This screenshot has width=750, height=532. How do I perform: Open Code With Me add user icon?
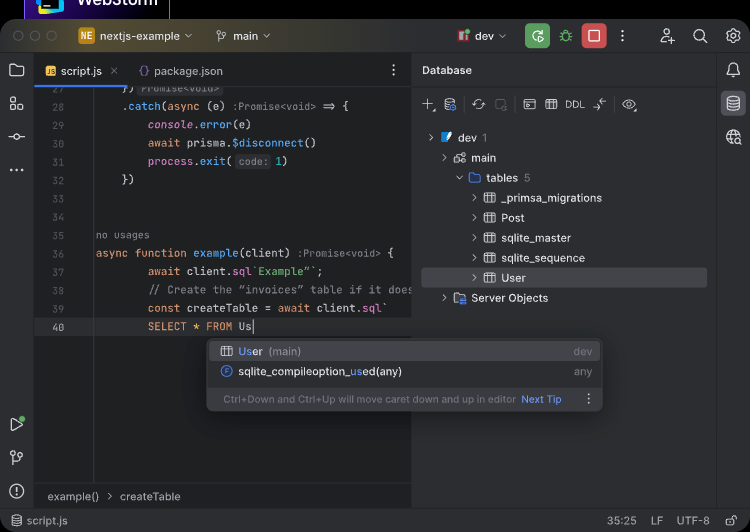click(667, 36)
